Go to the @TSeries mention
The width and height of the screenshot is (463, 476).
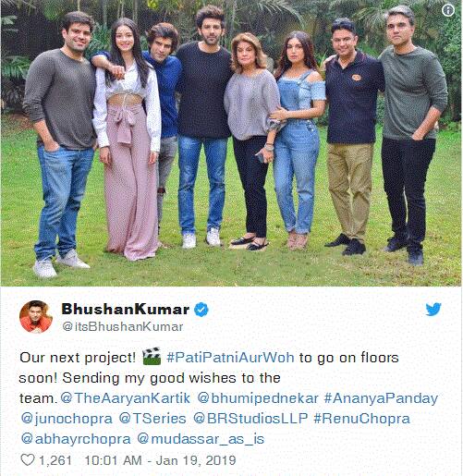[152, 419]
